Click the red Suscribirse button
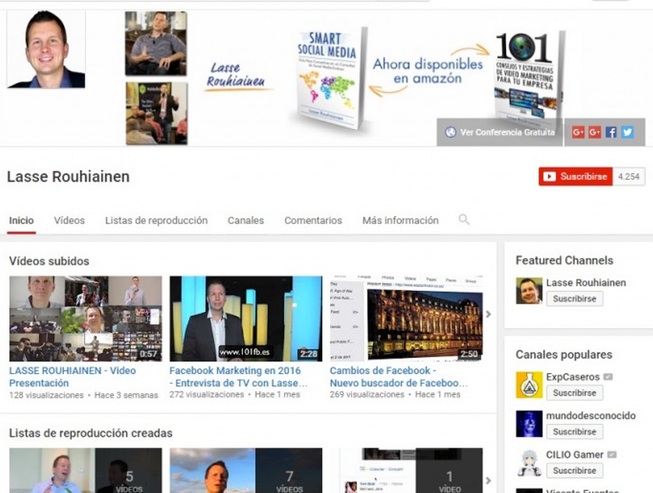The width and height of the screenshot is (653, 493). 576,177
